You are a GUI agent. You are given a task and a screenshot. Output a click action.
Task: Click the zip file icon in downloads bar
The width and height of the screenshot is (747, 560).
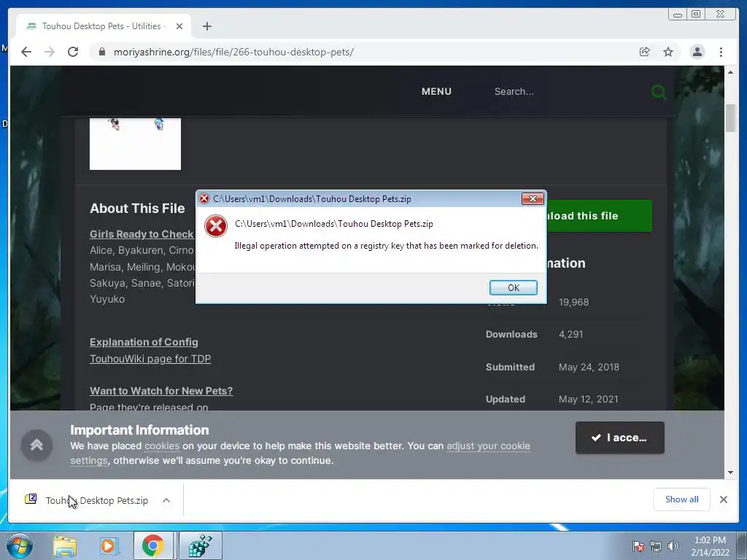tap(31, 499)
